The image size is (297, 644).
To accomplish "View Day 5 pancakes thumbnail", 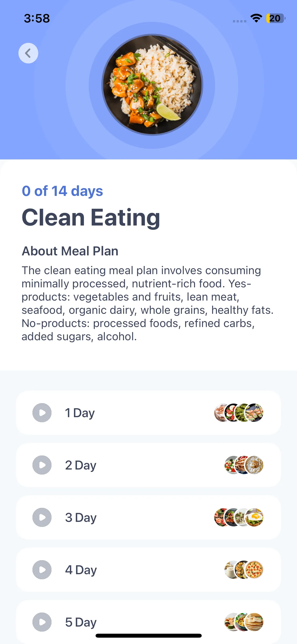I will [x=254, y=622].
